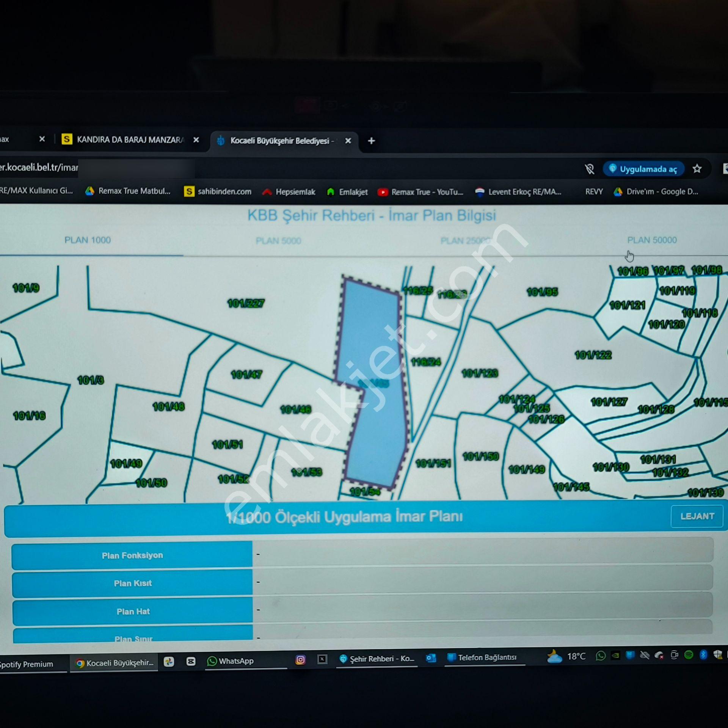The height and width of the screenshot is (728, 728).
Task: Open the pinwheel app icon in taskbar
Action: (x=169, y=662)
